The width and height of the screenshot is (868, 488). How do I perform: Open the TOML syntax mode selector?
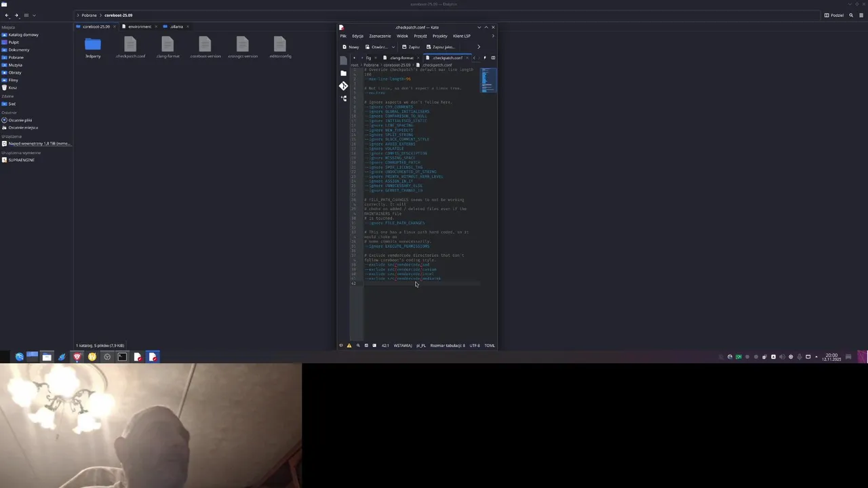click(490, 346)
